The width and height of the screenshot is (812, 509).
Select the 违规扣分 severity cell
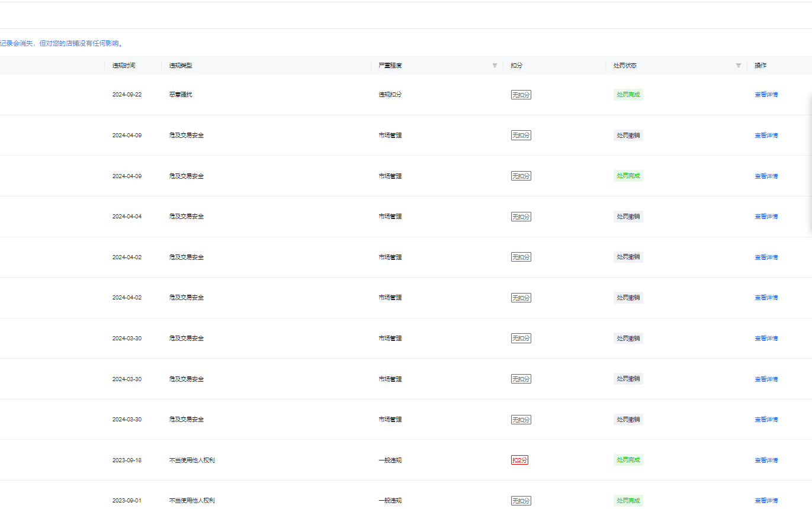390,95
